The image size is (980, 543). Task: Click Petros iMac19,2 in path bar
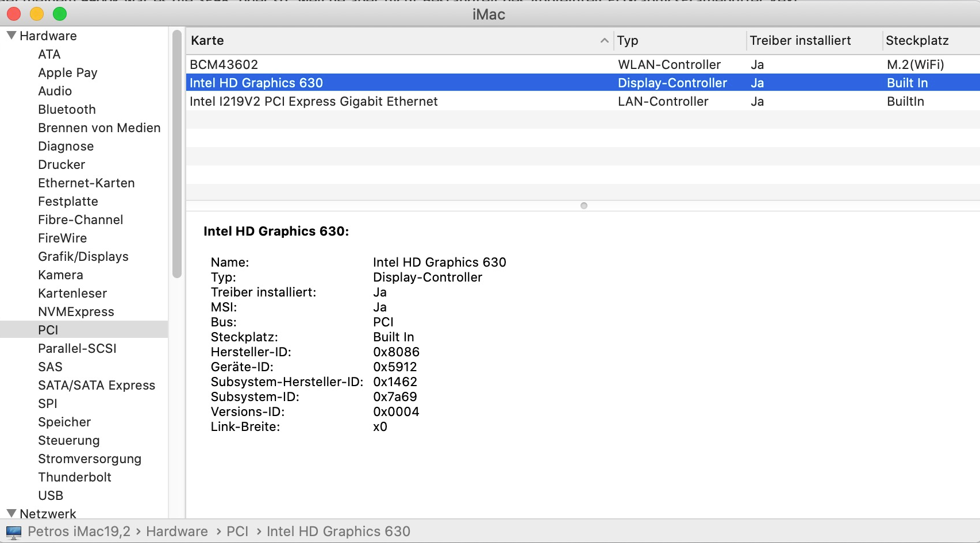(79, 532)
